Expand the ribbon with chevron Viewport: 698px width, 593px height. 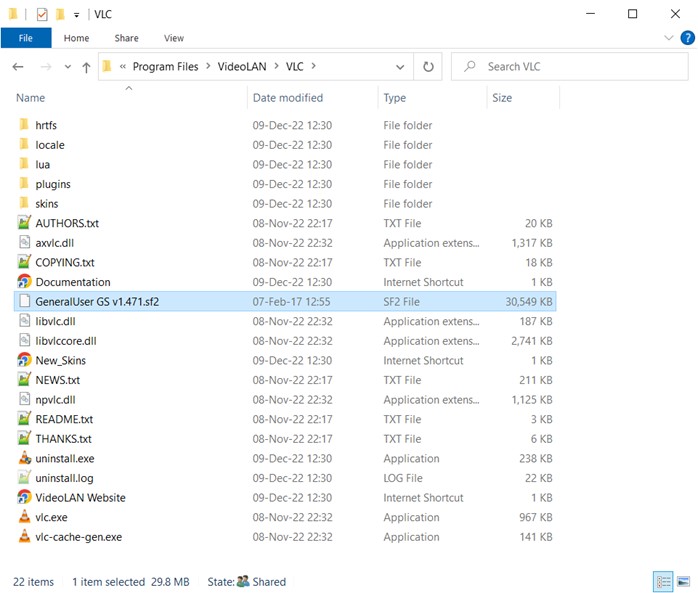pyautogui.click(x=669, y=38)
